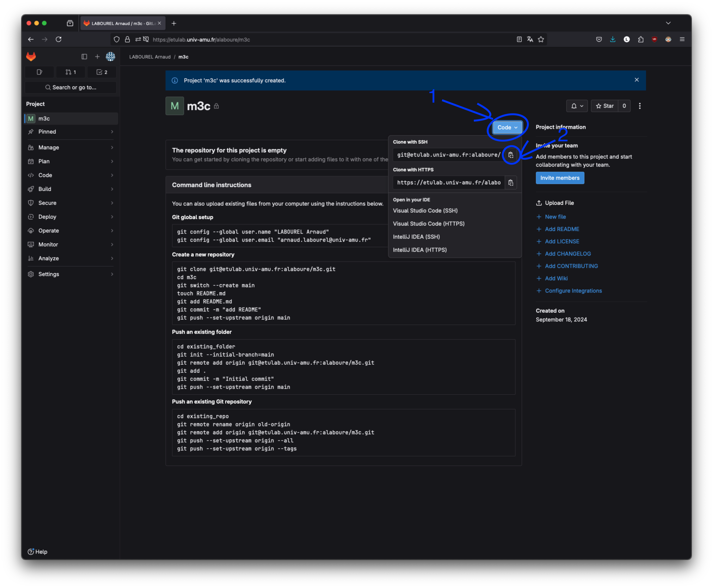Copy the HTTPS clone URL

tap(510, 183)
